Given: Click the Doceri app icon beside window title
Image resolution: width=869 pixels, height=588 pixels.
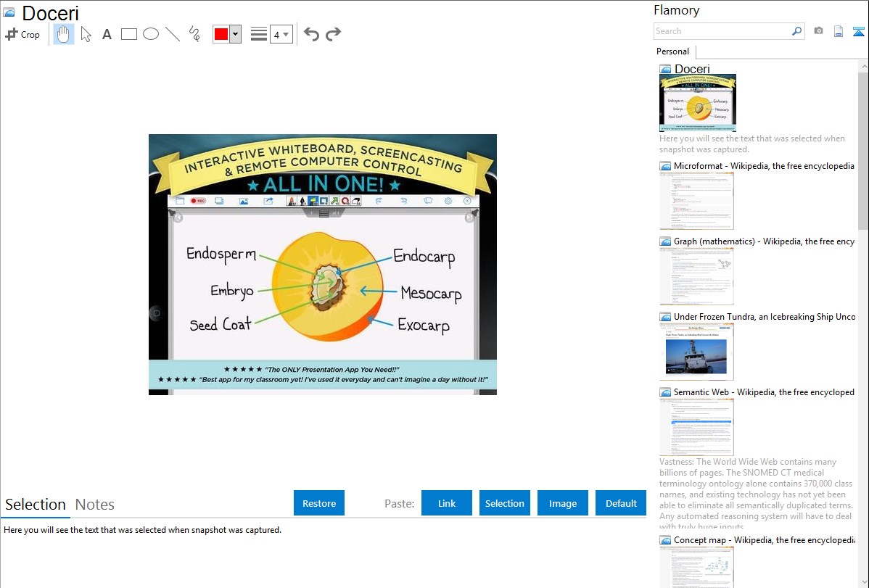Looking at the screenshot, I should pos(9,13).
